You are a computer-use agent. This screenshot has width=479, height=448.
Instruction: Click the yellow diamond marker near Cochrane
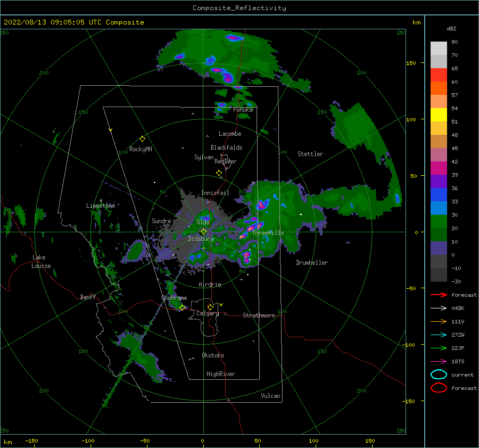click(182, 307)
